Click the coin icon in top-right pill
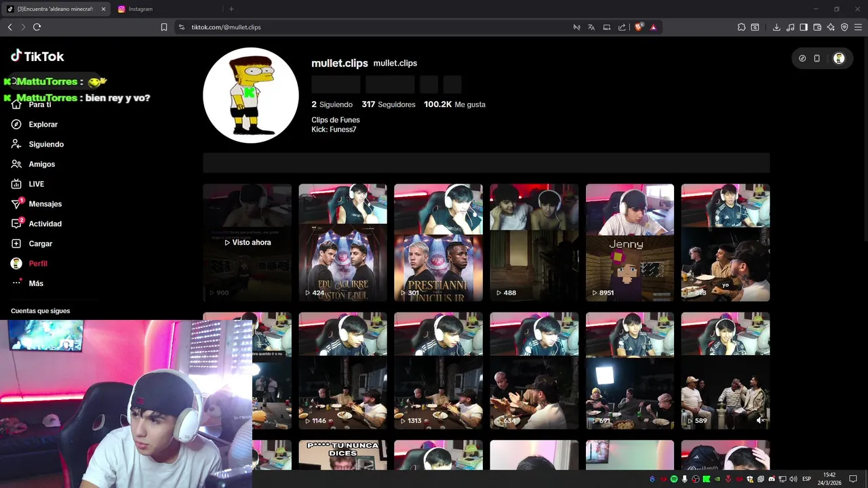 click(x=802, y=58)
